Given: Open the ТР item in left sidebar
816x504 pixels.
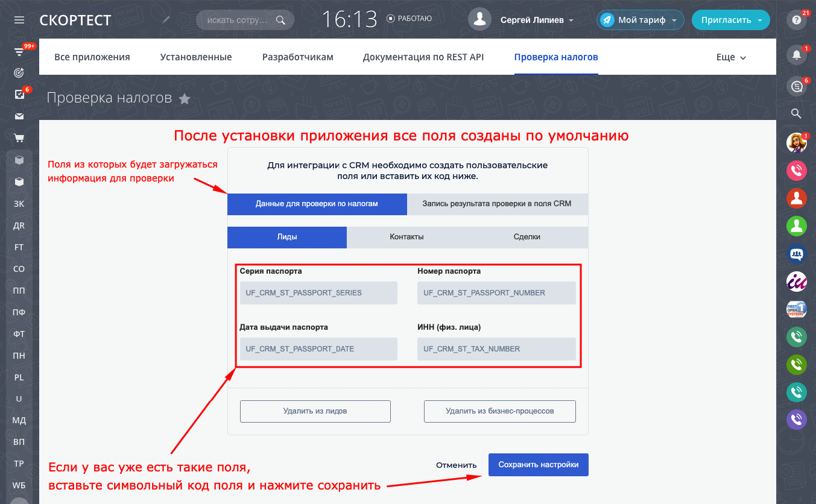Looking at the screenshot, I should 19,464.
